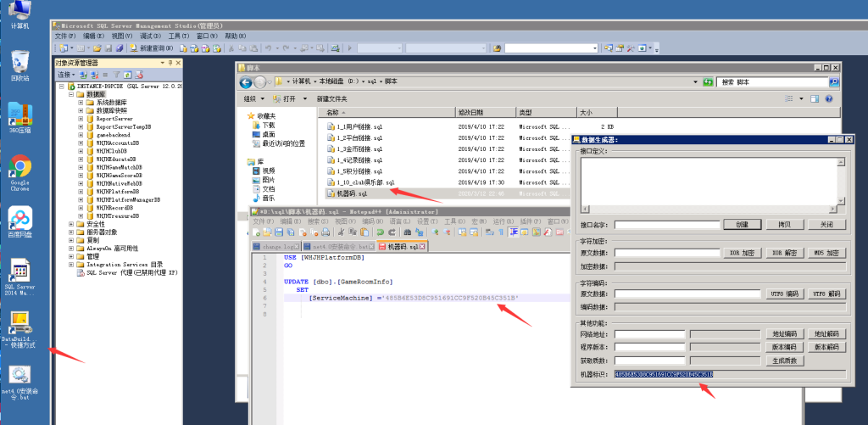Screen dimensions: 868x425
Task: Click the MD5 加密 button
Action: [826, 253]
